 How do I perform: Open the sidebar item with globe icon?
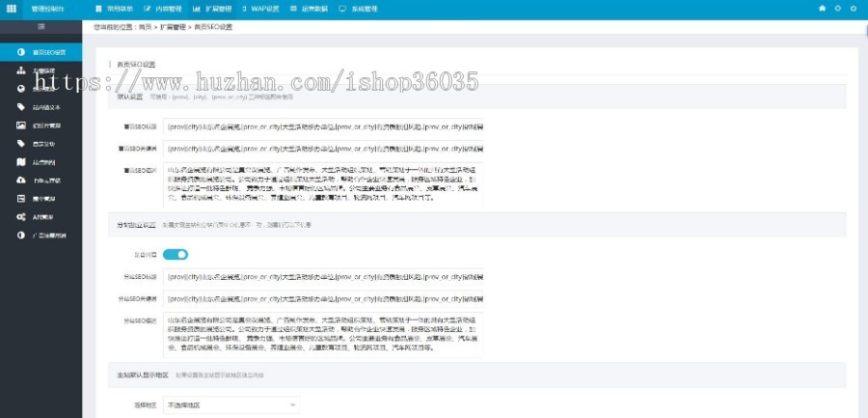point(41,89)
